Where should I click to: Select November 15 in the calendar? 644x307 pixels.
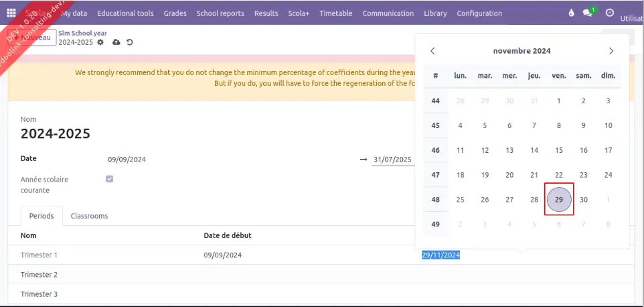tap(559, 150)
